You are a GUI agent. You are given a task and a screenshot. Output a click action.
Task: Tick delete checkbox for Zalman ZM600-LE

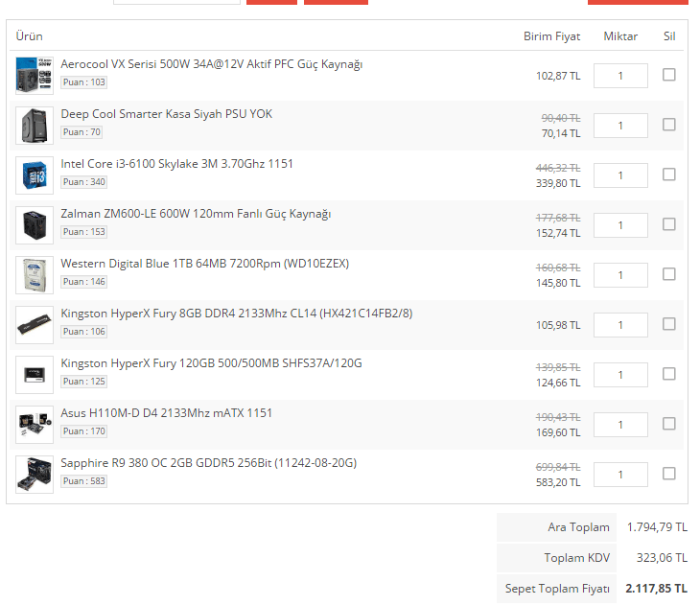tap(668, 224)
